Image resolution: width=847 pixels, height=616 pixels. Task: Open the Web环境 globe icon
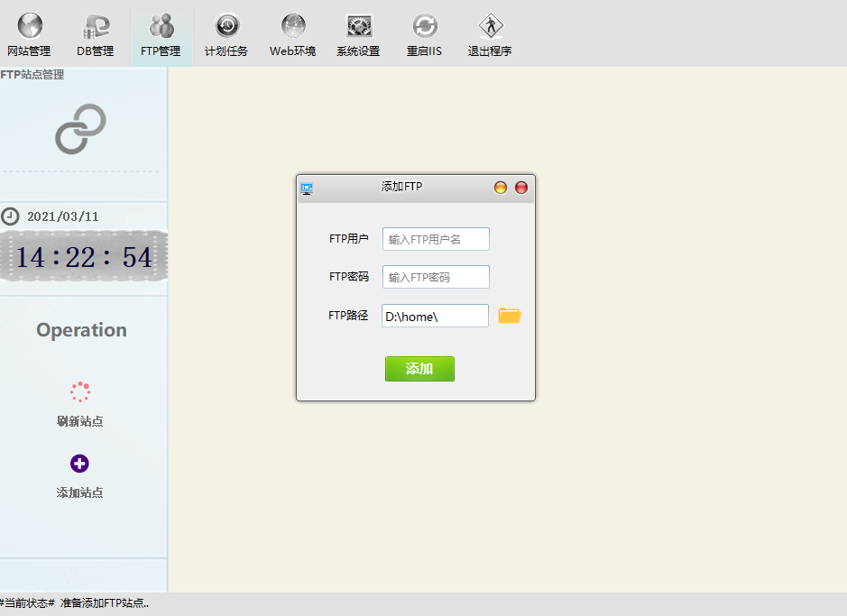pos(293,25)
